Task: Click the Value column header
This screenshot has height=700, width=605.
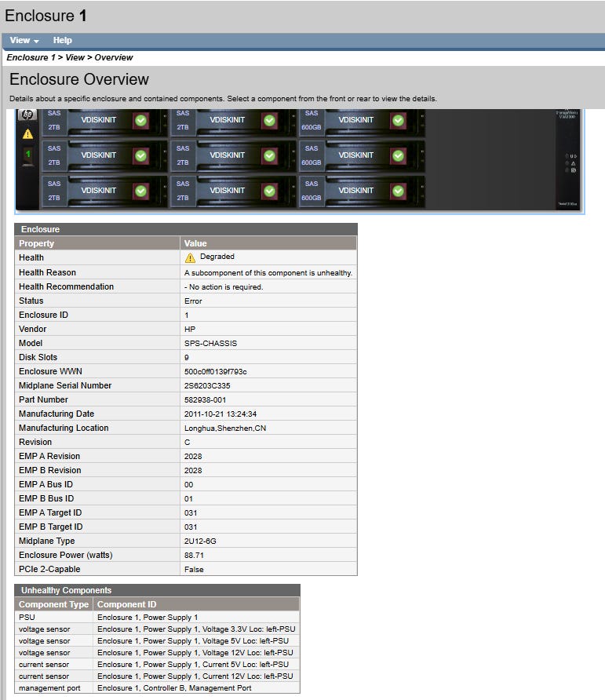Action: pyautogui.click(x=268, y=243)
